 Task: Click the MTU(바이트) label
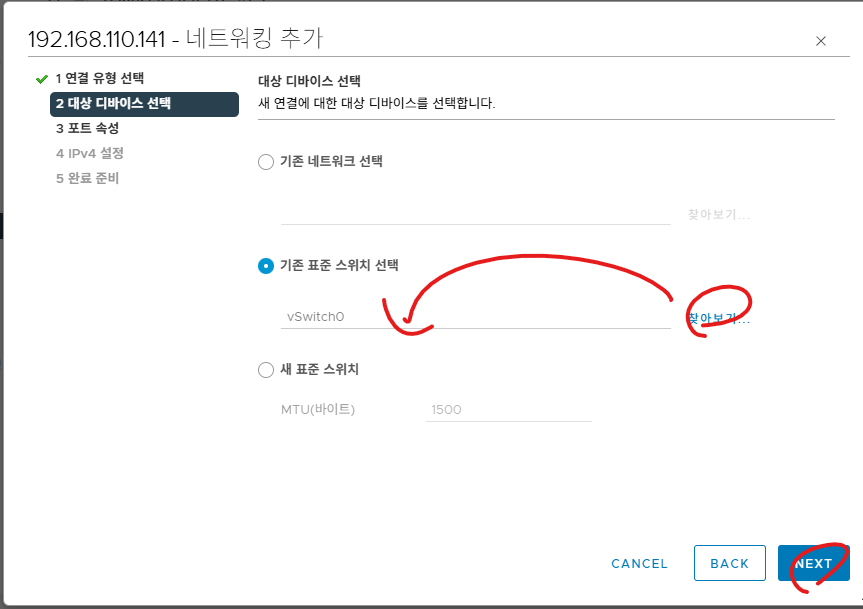point(318,409)
